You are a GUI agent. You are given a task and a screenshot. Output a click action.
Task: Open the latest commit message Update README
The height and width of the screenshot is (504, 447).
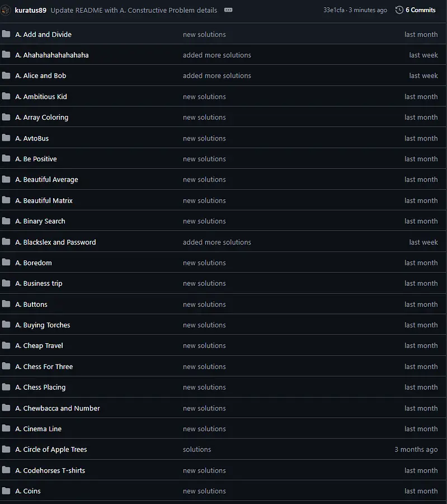(133, 10)
